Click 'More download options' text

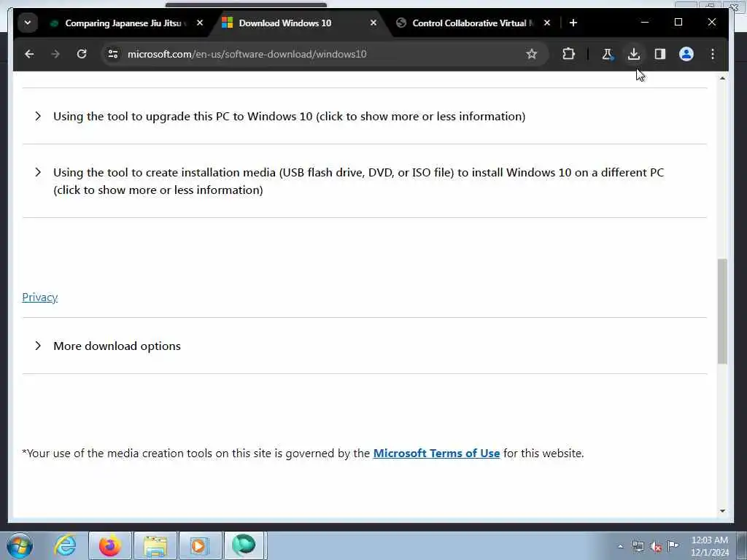[117, 346]
